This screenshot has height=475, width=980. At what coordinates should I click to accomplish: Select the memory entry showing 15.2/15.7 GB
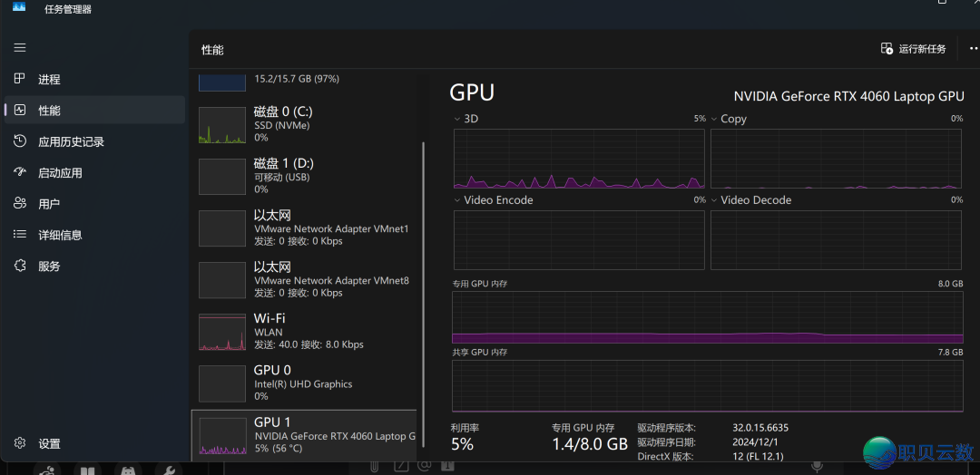tap(304, 82)
